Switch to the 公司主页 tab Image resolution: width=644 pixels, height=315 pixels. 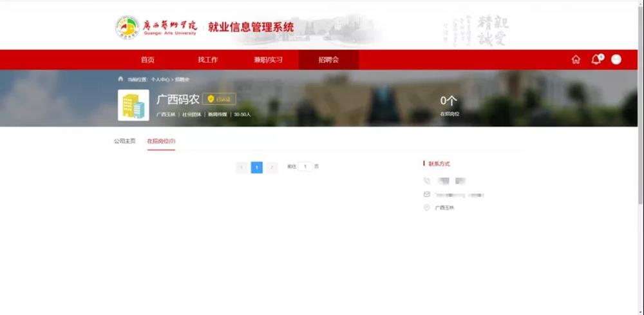click(x=125, y=141)
